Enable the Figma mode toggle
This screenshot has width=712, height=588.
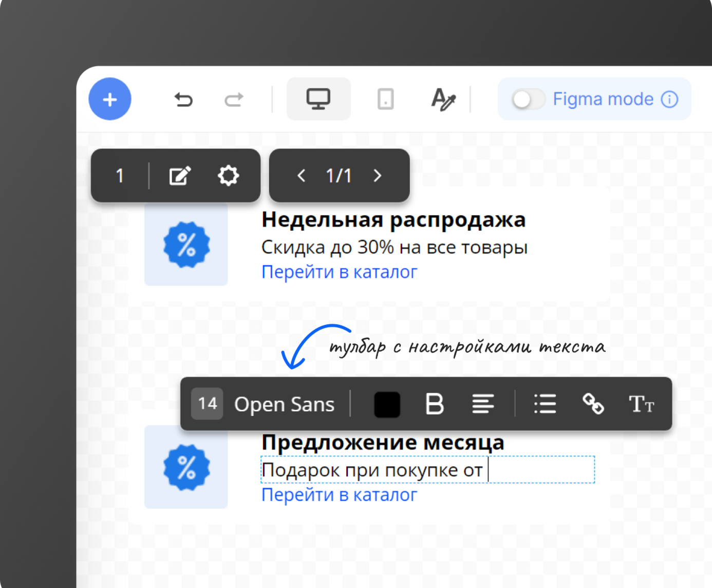(528, 99)
